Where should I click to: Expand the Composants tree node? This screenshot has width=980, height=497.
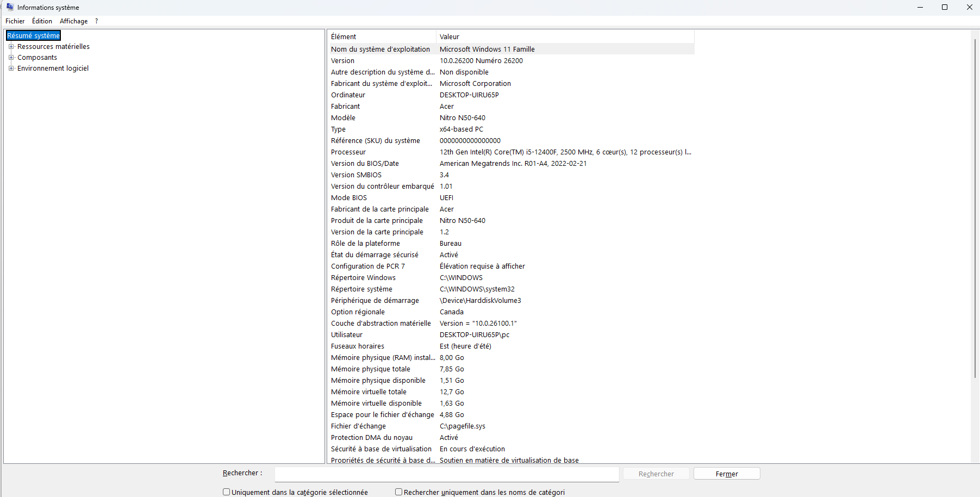click(11, 57)
